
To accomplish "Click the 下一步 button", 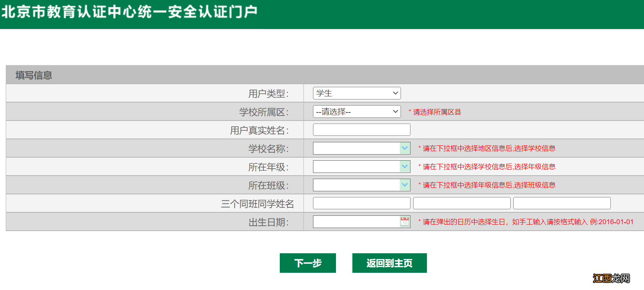I will pos(308,263).
